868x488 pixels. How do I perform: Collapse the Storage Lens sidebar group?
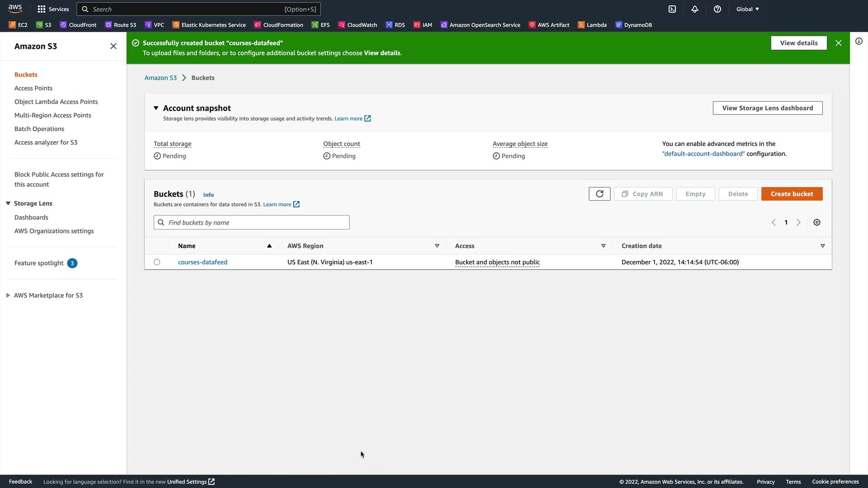tap(8, 203)
